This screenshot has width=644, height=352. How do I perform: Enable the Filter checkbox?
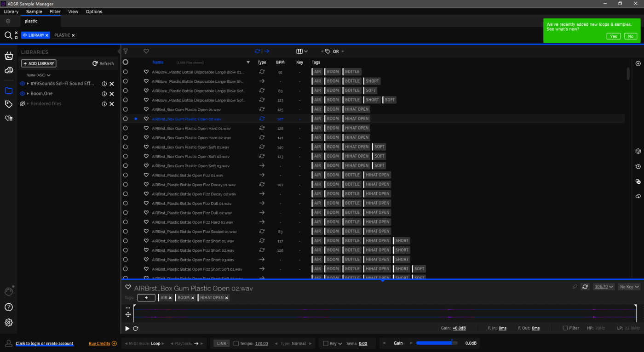pyautogui.click(x=565, y=328)
